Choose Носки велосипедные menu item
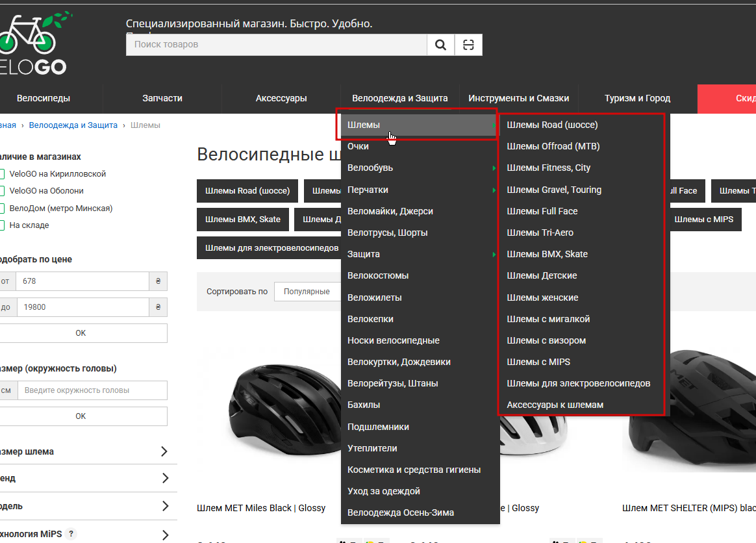The width and height of the screenshot is (756, 543). [420, 340]
